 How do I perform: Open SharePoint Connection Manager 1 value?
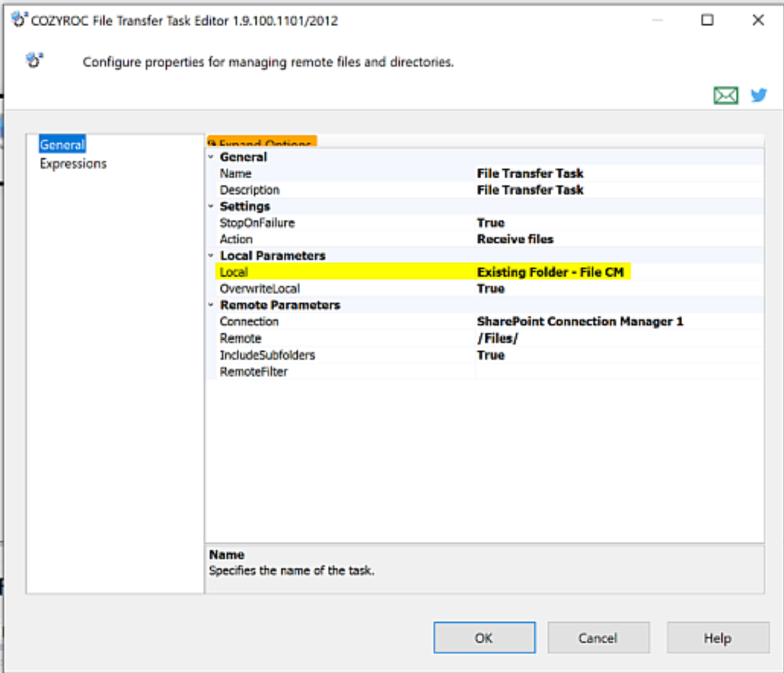click(x=619, y=321)
